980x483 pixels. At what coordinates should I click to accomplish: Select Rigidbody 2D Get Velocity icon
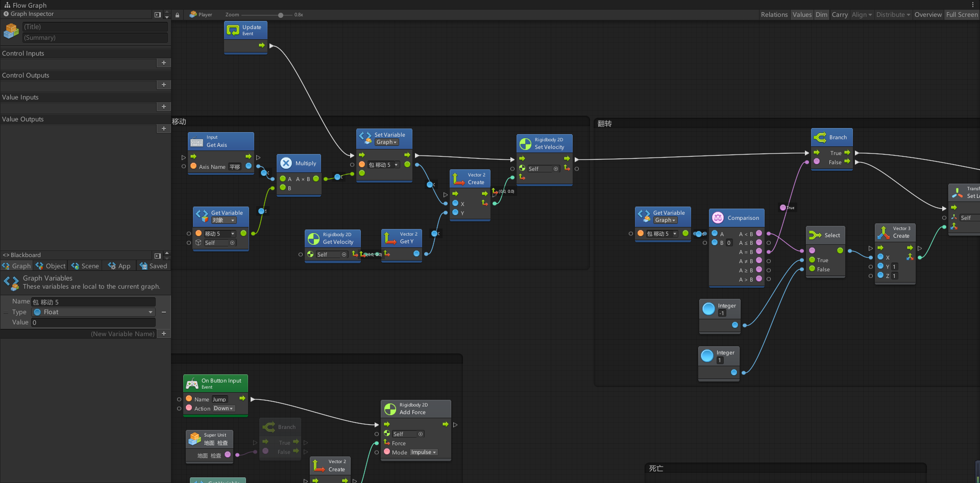(x=313, y=238)
